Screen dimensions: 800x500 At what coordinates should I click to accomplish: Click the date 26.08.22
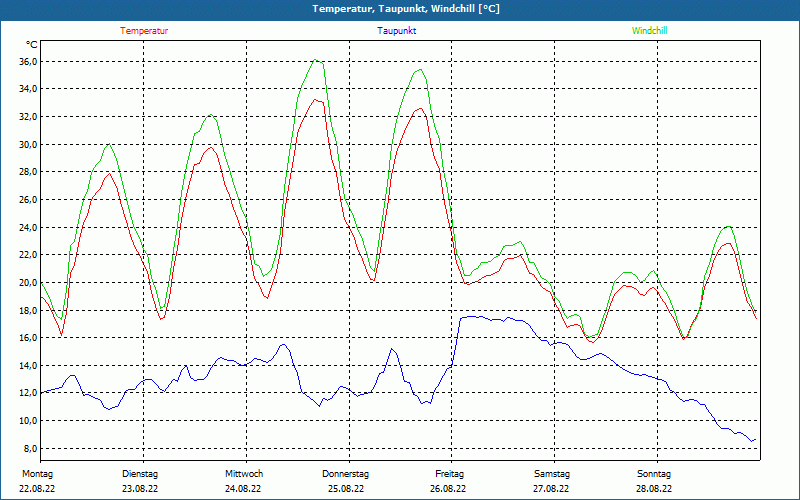click(x=448, y=489)
